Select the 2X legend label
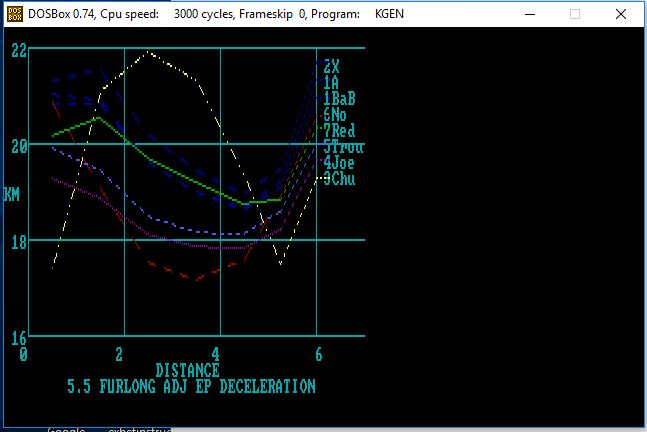The image size is (647, 432). coord(331,66)
